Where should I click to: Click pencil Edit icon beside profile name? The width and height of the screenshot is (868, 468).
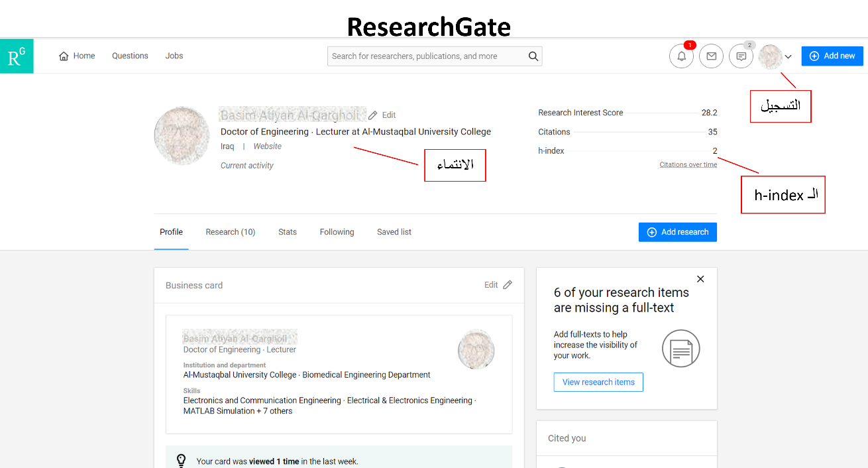point(373,115)
